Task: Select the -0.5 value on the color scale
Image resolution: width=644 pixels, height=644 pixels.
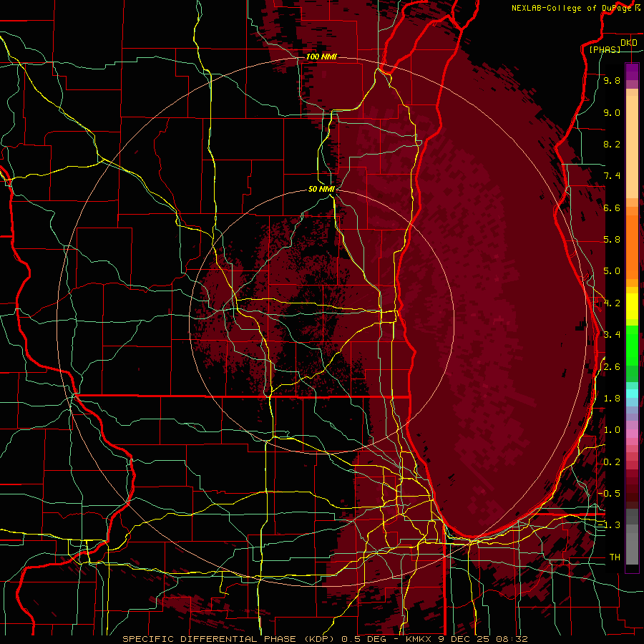Action: point(609,494)
